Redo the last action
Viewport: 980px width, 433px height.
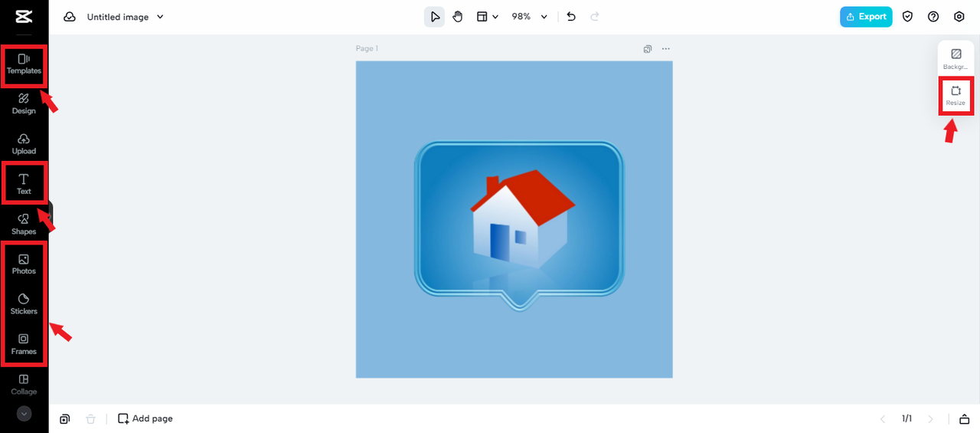595,16
